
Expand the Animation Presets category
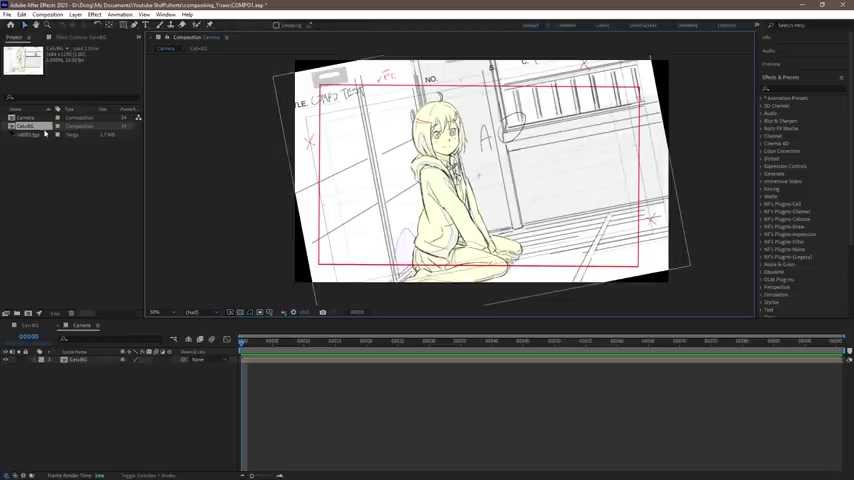coord(761,99)
